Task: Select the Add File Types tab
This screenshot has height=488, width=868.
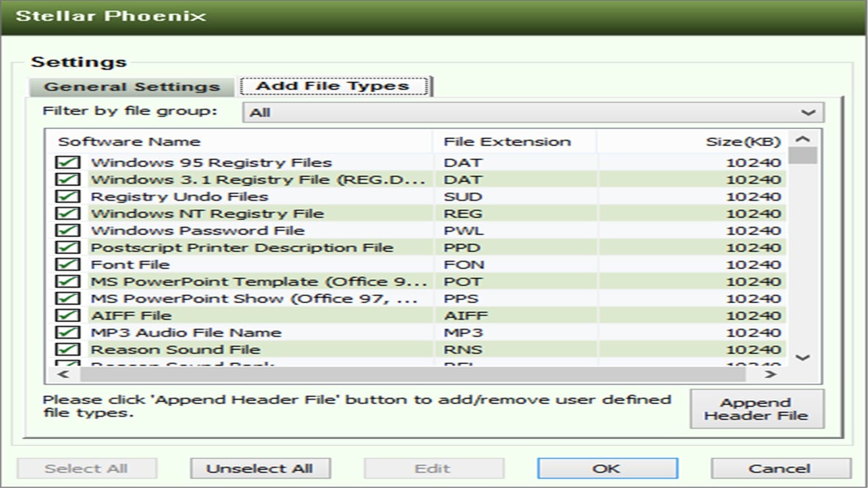Action: [x=332, y=85]
